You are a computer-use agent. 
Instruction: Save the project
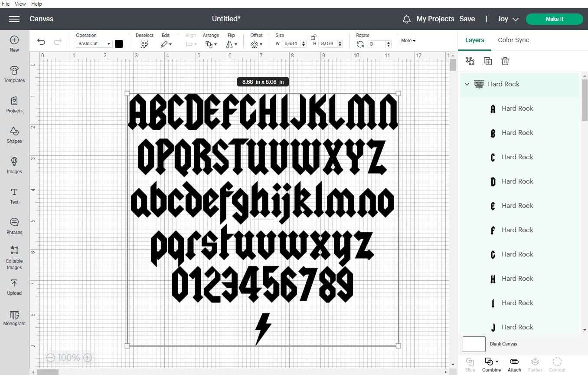click(x=467, y=19)
